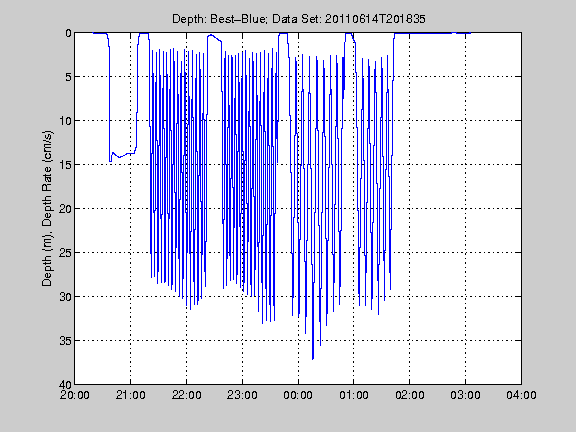
Task: Click the 25 y-axis tick label
Action: click(x=65, y=253)
